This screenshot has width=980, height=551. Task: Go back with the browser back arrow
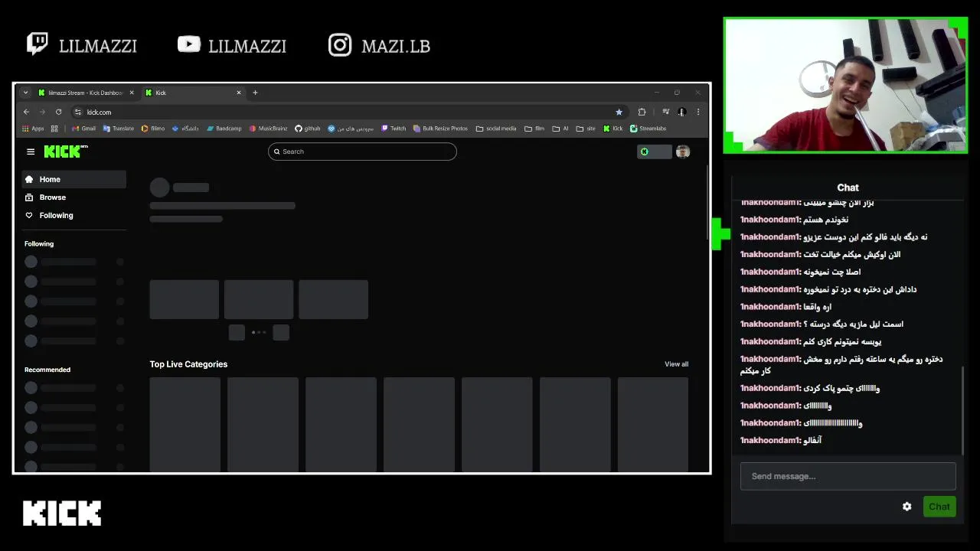click(26, 112)
